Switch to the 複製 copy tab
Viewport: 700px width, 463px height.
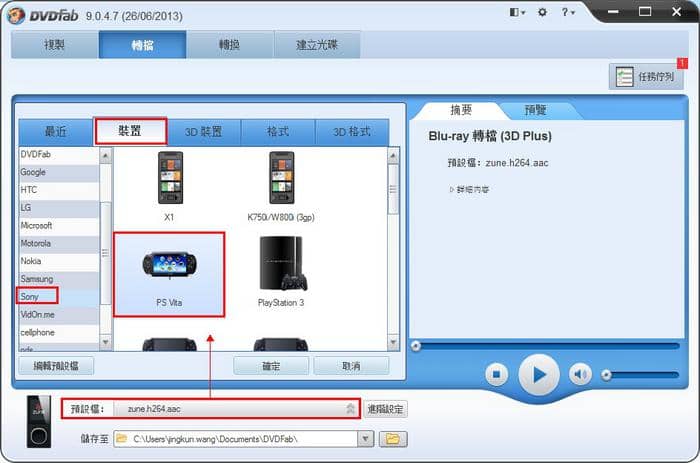click(54, 45)
